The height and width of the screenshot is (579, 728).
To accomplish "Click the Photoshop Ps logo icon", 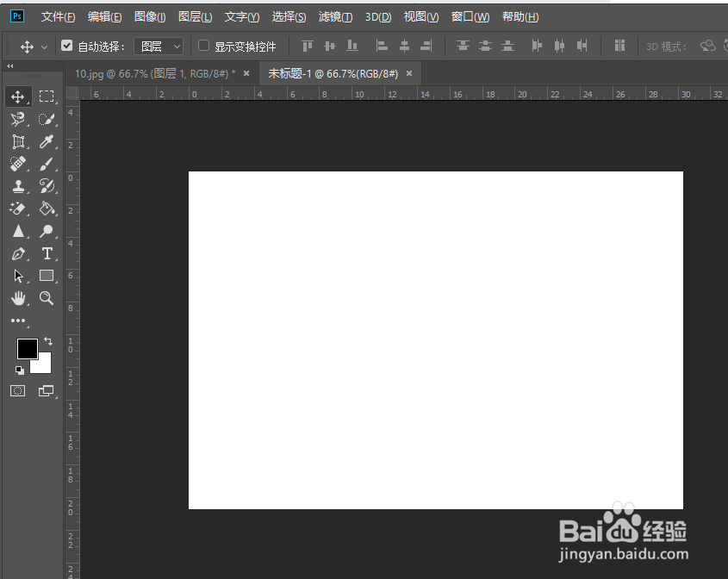I will [x=17, y=16].
